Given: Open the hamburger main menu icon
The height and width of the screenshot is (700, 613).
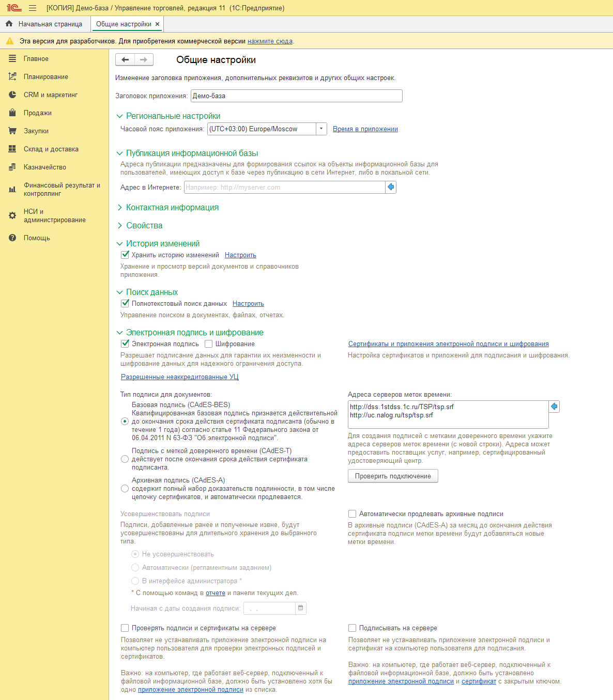Looking at the screenshot, I should pyautogui.click(x=33, y=8).
